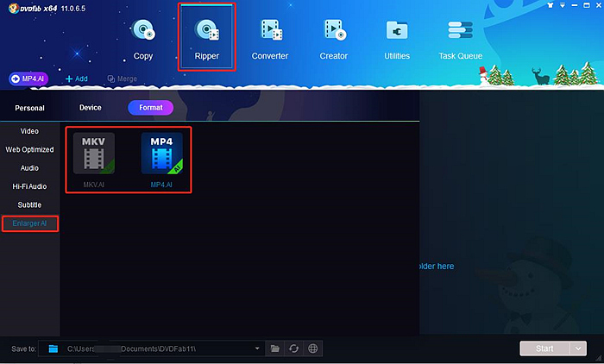The image size is (604, 364).
Task: Select the Video category
Action: click(x=29, y=131)
